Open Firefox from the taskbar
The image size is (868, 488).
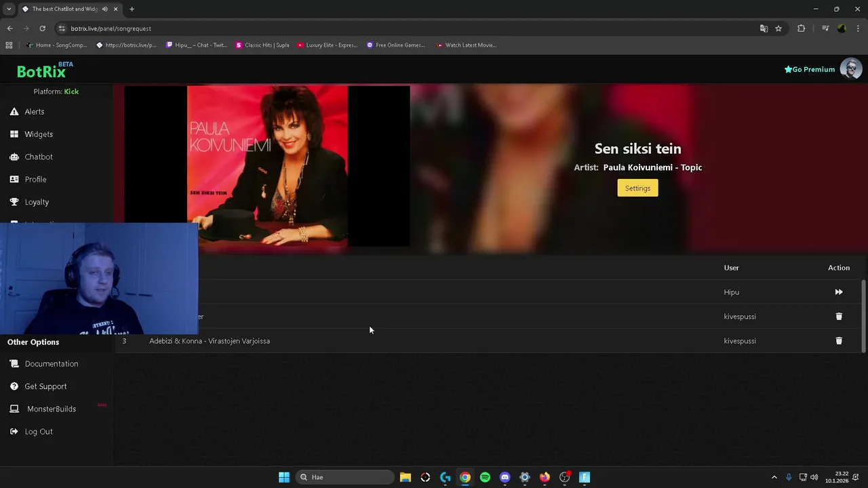pos(545,477)
